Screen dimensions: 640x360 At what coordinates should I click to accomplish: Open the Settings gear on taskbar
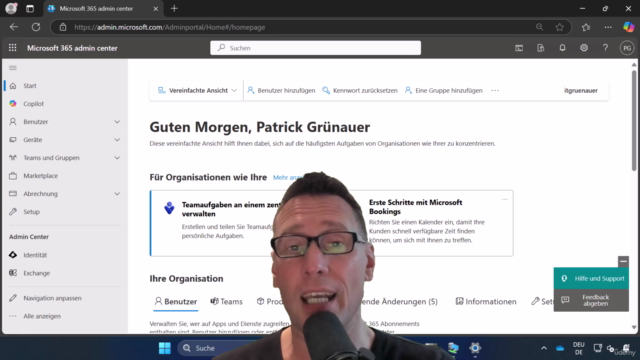click(475, 348)
